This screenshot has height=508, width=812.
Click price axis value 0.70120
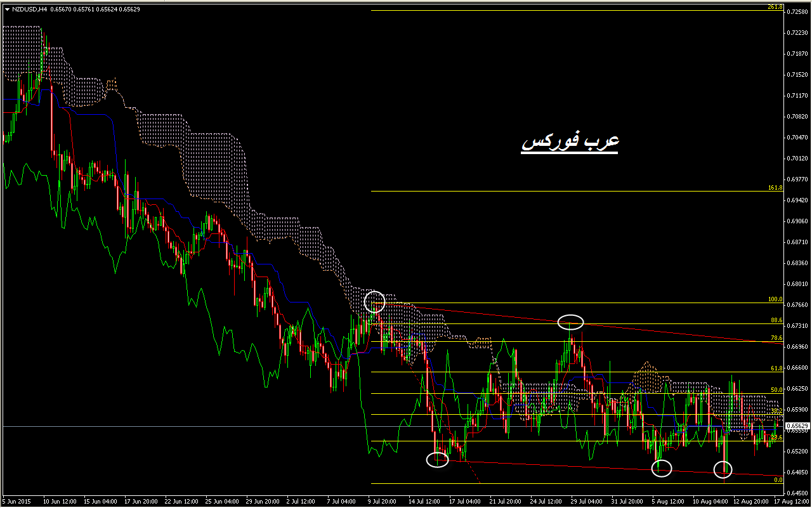[x=797, y=159]
